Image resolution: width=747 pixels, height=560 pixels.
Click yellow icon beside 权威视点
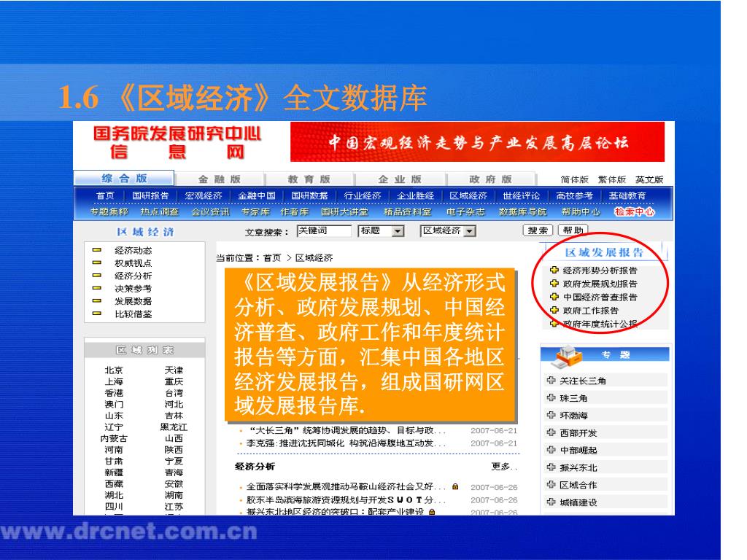(x=97, y=262)
